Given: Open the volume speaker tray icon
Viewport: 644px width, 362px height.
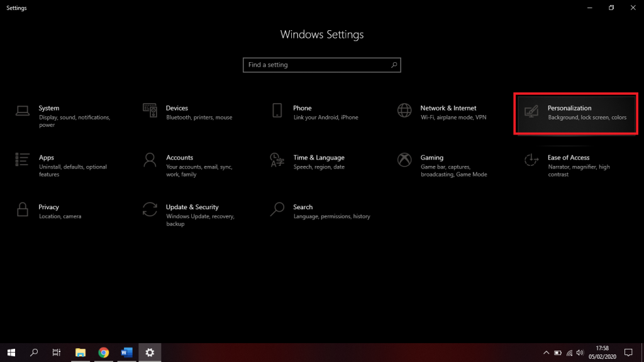Looking at the screenshot, I should click(580, 353).
